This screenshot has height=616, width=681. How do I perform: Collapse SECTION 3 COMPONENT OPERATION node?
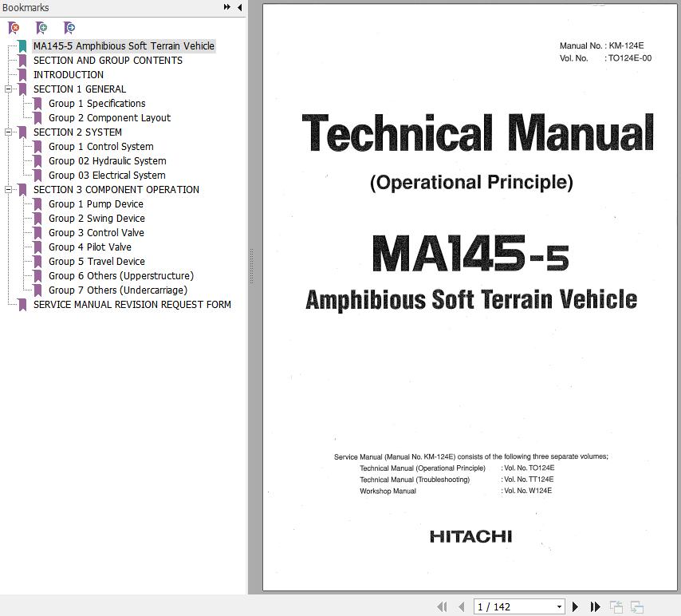(8, 190)
